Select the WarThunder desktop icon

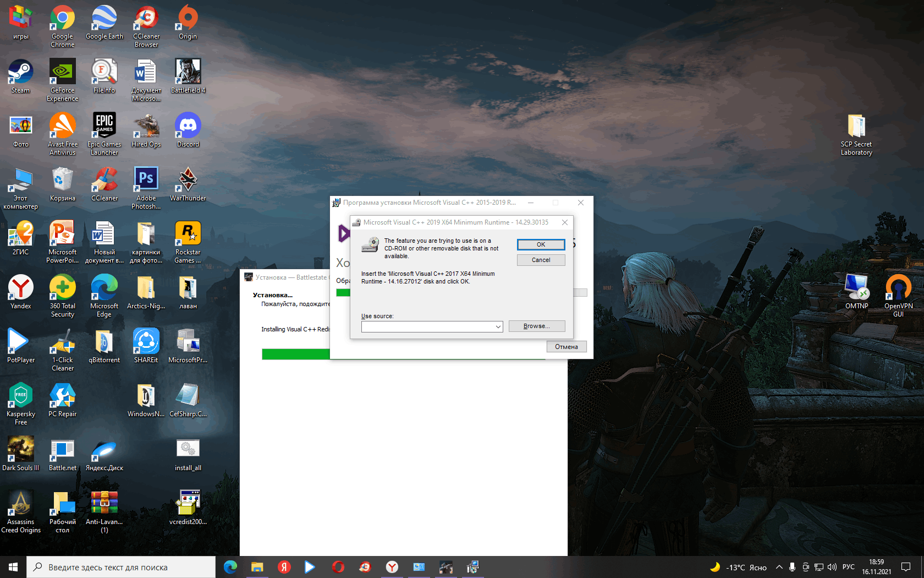coord(188,184)
